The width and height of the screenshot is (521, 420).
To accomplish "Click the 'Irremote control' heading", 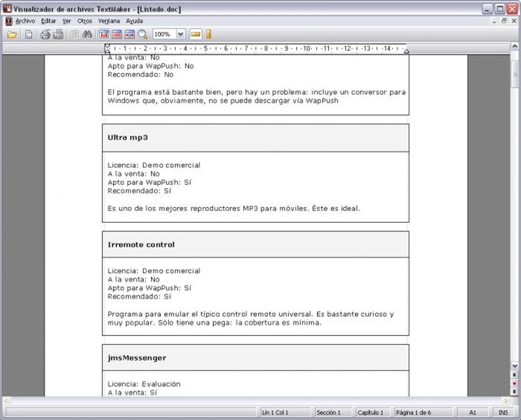I will 141,245.
